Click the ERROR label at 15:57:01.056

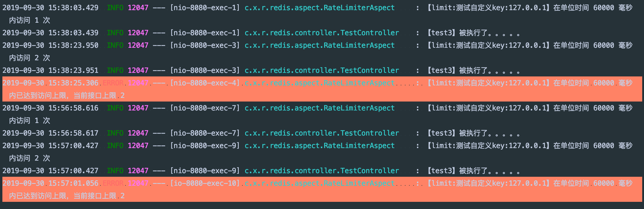[113, 183]
